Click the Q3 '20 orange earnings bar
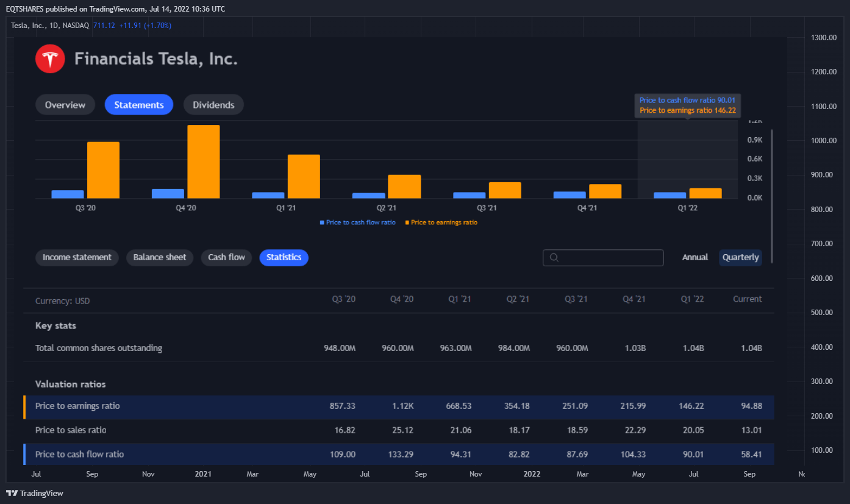 103,170
